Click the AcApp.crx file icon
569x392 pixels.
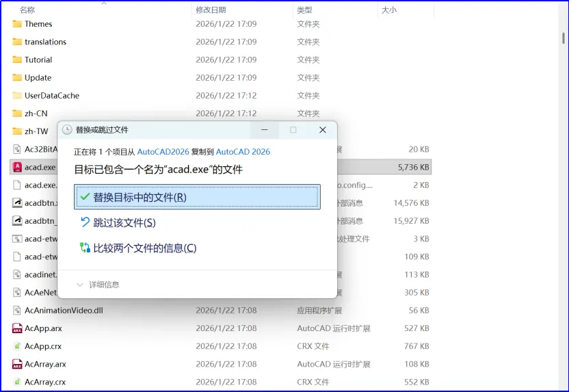[17, 346]
